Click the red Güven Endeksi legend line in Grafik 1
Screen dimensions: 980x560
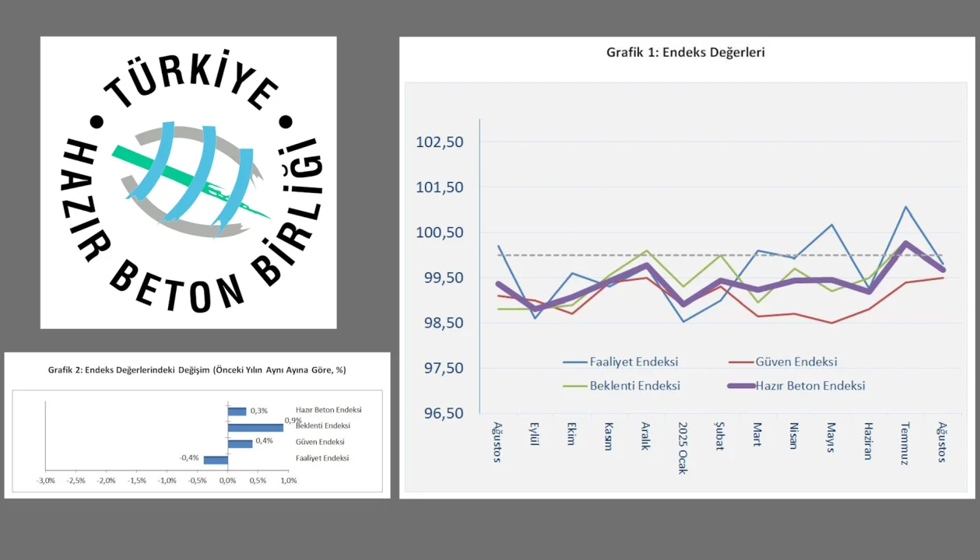click(739, 362)
